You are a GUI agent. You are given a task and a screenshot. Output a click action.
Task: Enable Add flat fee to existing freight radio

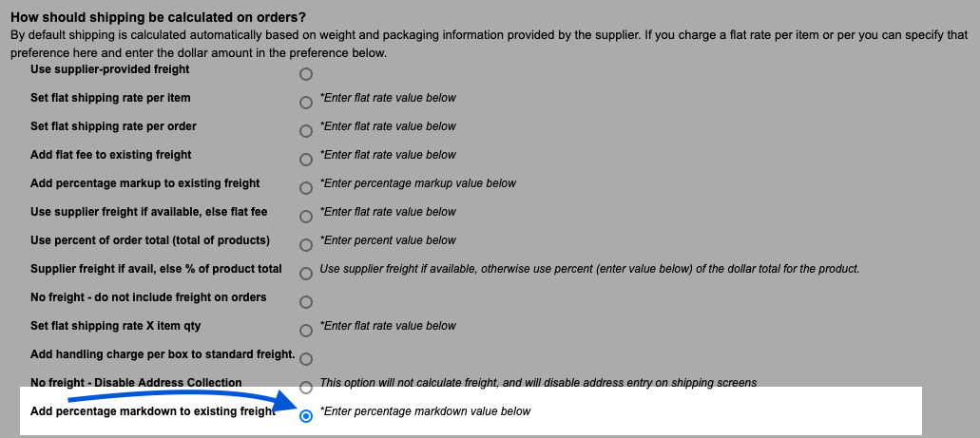tap(306, 160)
